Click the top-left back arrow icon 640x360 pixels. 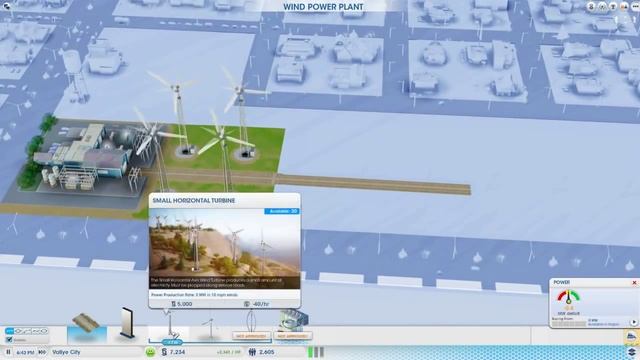6,6
